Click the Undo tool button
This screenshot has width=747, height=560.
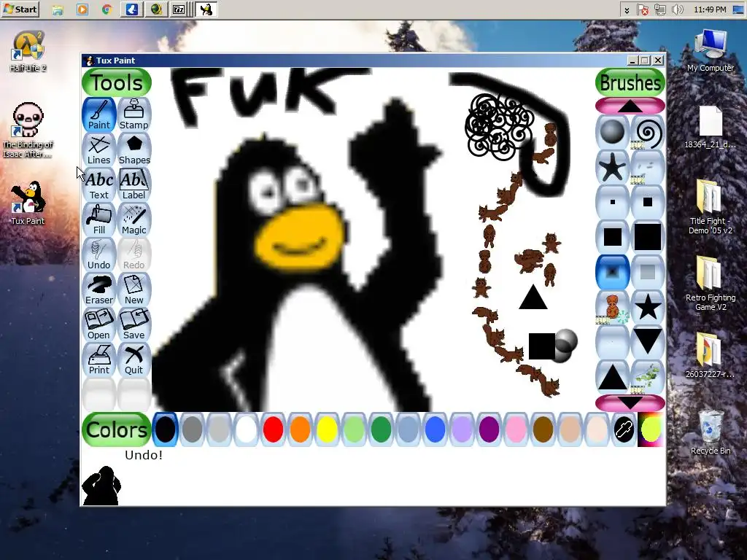[99, 254]
